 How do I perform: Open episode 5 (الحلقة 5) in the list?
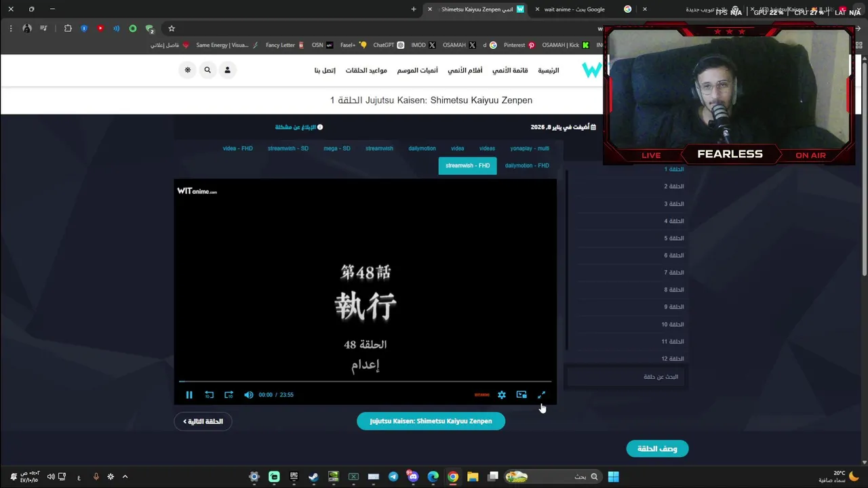(674, 238)
